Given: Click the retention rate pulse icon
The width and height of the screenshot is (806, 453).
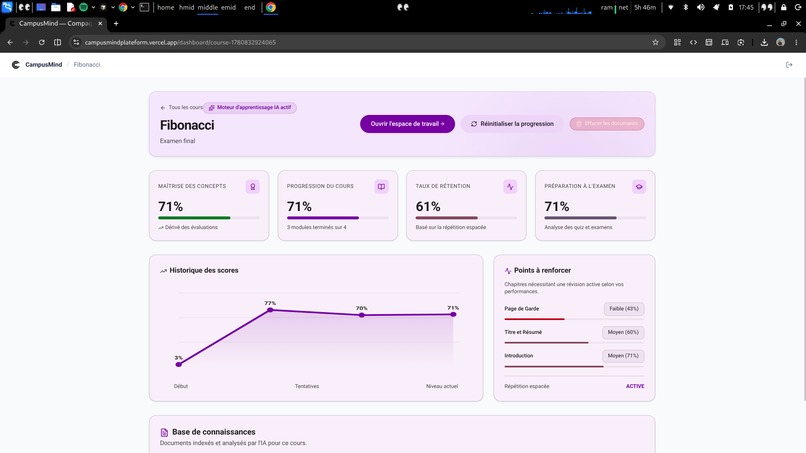Looking at the screenshot, I should (x=510, y=187).
